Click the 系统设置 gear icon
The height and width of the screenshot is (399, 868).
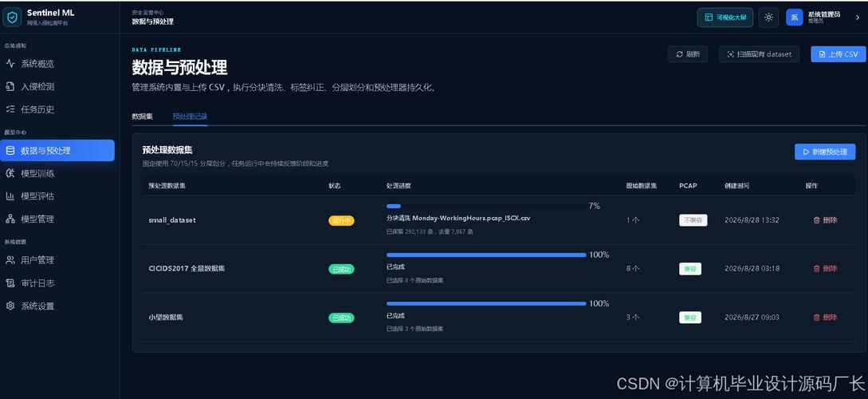coord(10,306)
